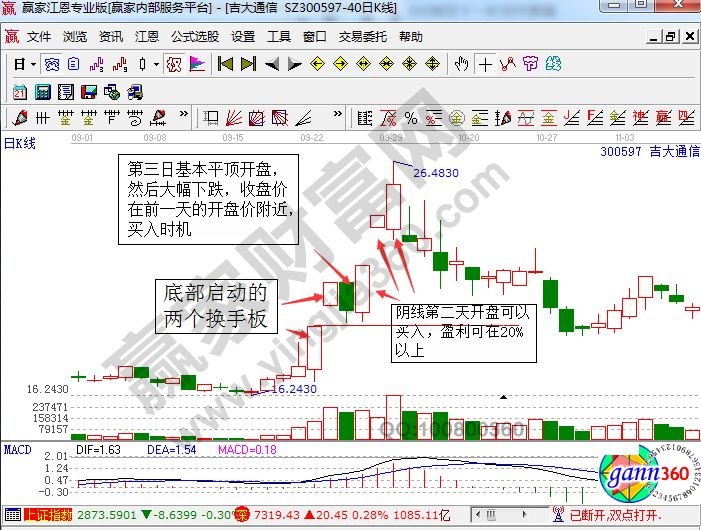Click the 日K线 chart label
Image resolution: width=701 pixels, height=530 pixels.
click(20, 143)
